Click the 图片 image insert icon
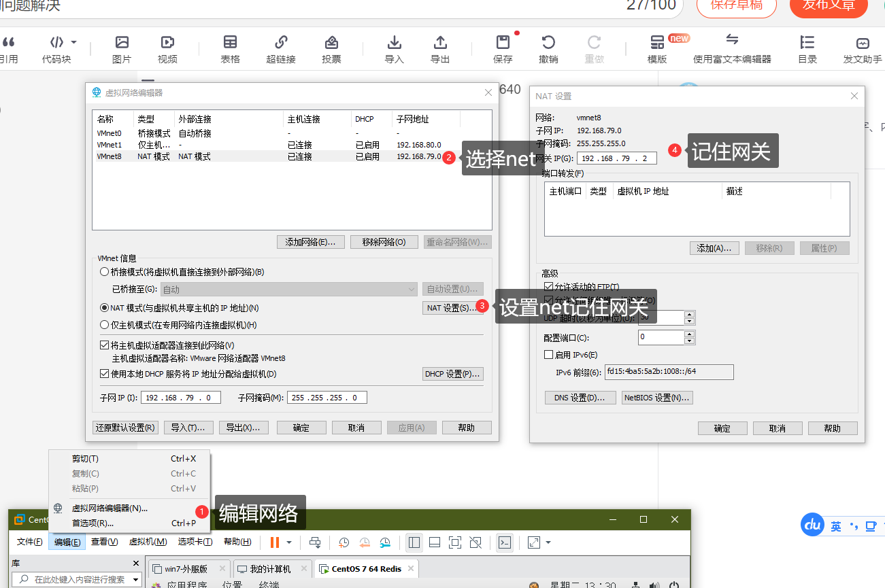885x588 pixels. click(122, 42)
